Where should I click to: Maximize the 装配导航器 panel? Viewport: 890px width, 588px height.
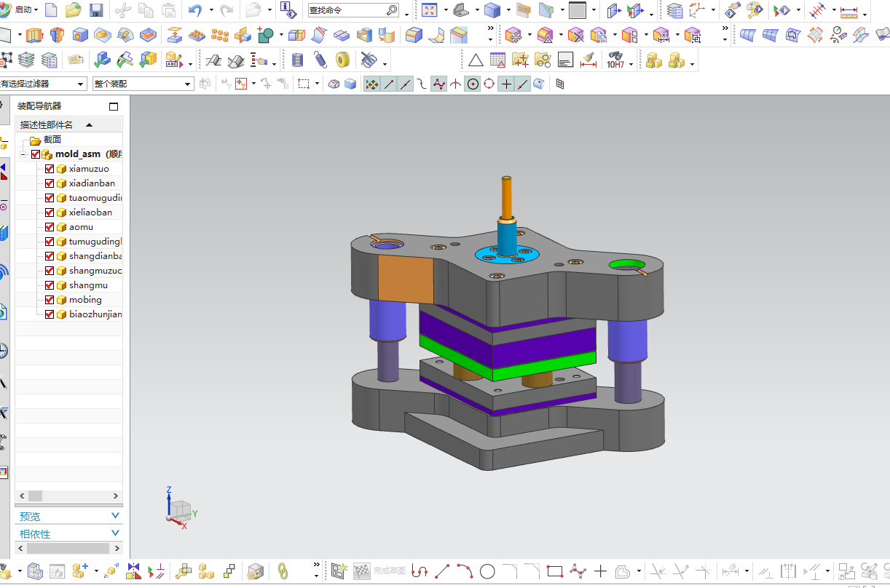coord(114,106)
